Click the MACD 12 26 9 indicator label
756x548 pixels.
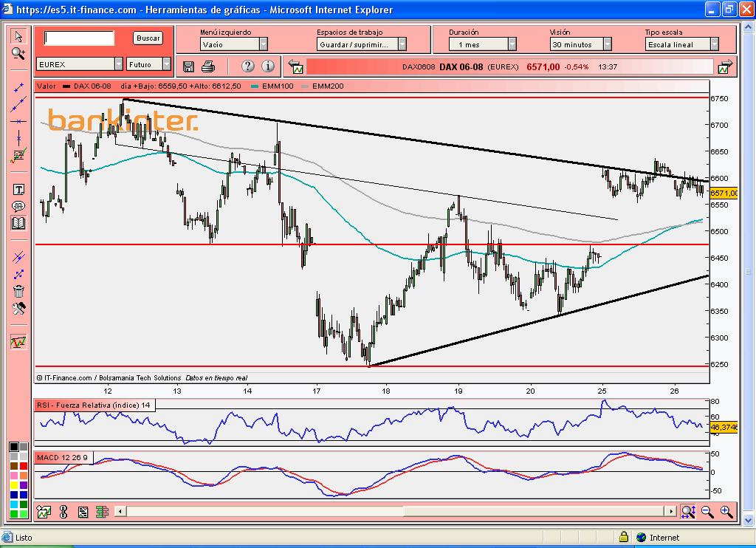(63, 458)
